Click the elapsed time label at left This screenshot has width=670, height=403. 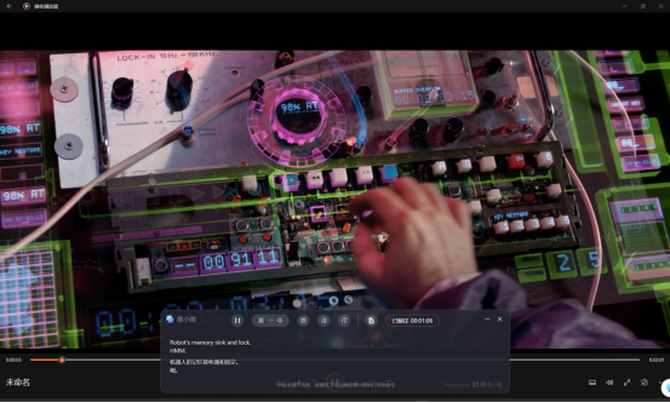(14, 360)
